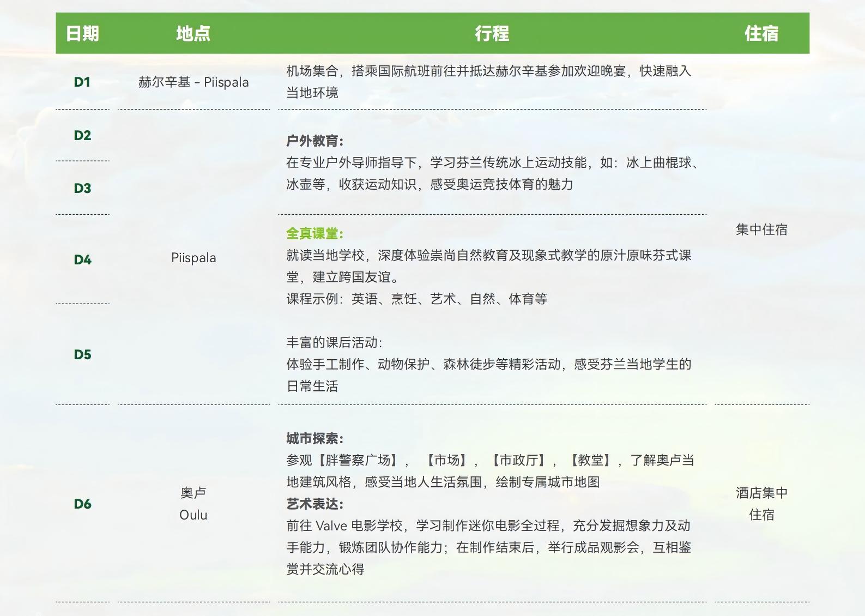Select the D3 date label
The height and width of the screenshot is (616, 865).
pos(82,189)
